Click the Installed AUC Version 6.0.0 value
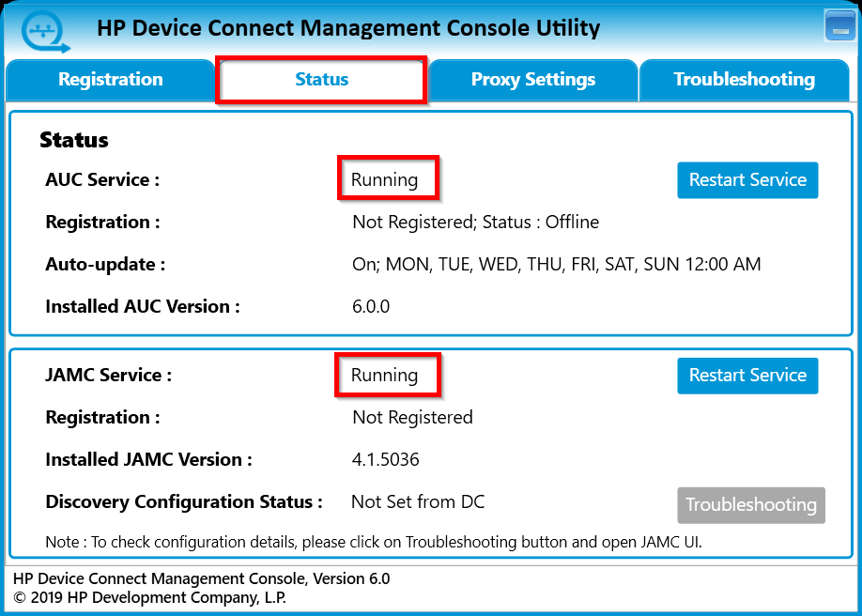The image size is (862, 616). click(x=370, y=304)
